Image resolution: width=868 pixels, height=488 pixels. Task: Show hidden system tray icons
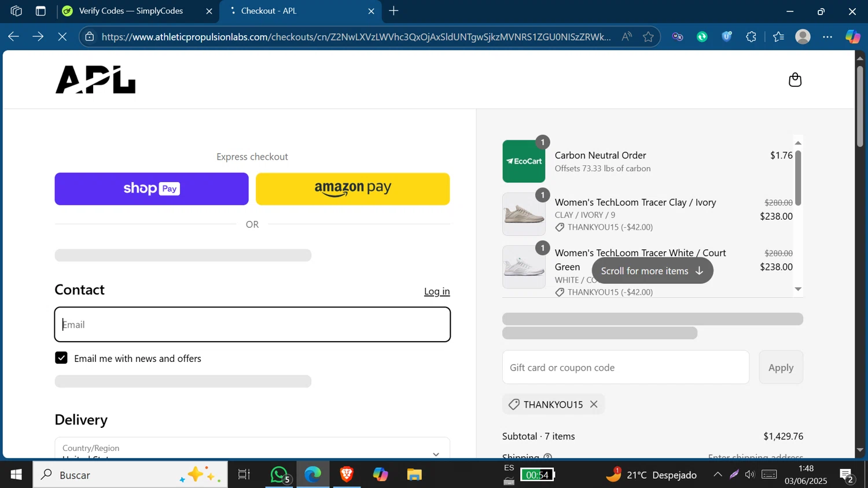[x=718, y=475]
